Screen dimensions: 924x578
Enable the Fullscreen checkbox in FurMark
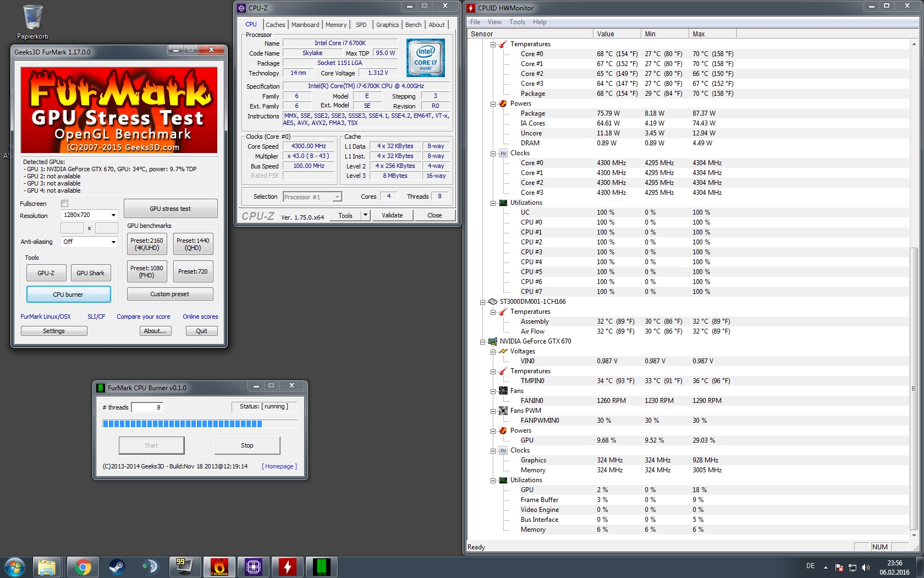pos(64,204)
